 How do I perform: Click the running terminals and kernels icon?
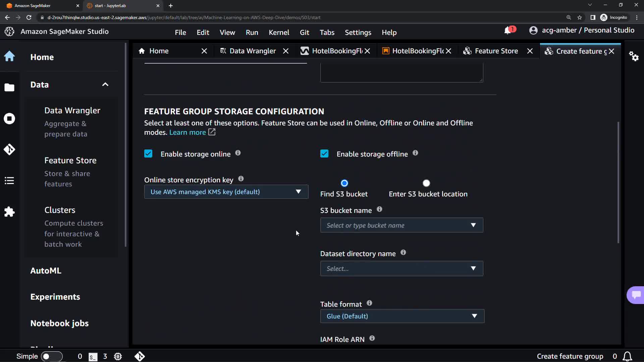point(9,119)
